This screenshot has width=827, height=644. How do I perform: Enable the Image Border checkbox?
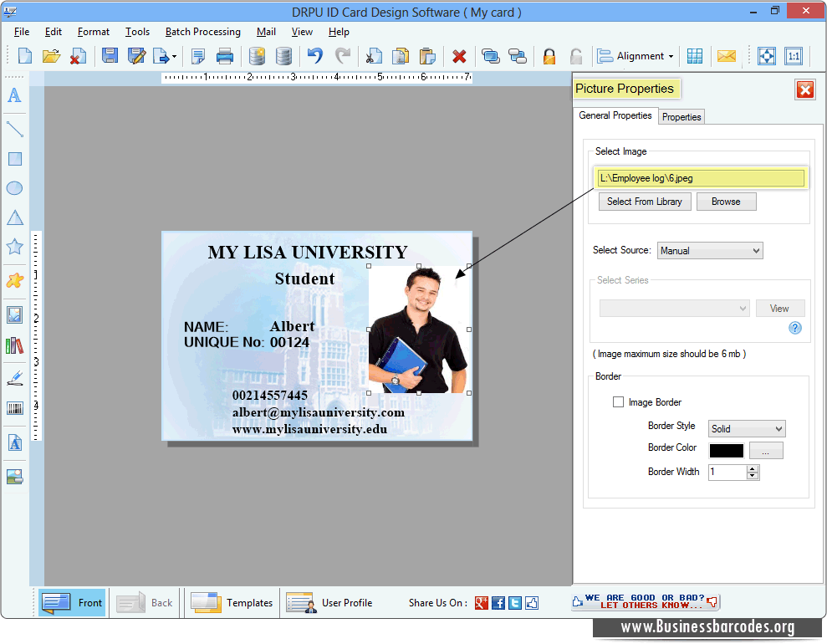coord(618,402)
